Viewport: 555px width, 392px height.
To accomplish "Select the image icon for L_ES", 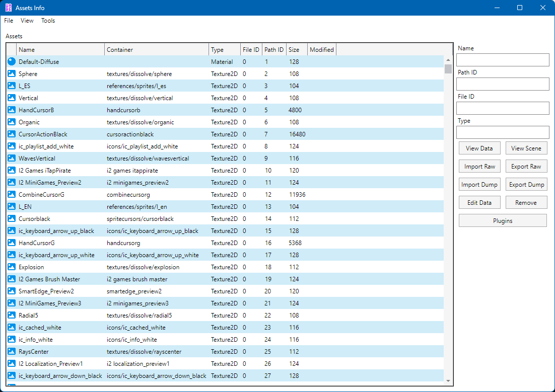I will click(12, 86).
